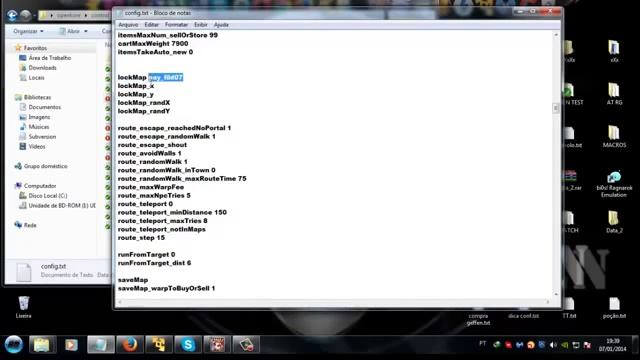Viewport: 640px width, 360px height.
Task: Open Firefox from the taskbar
Action: (x=130, y=345)
